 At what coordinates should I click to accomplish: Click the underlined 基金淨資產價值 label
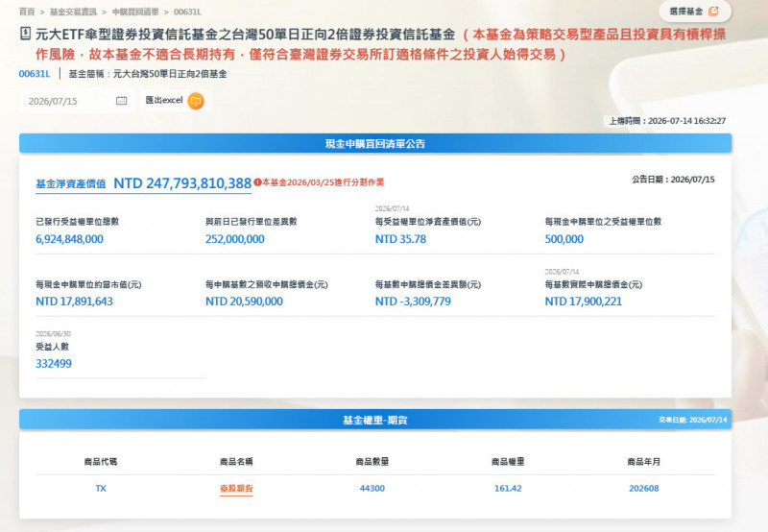[70, 184]
